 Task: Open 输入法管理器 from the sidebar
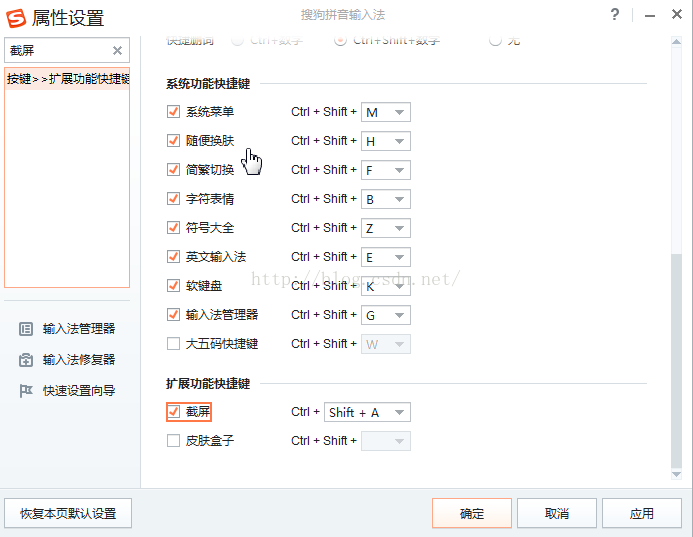[79, 329]
